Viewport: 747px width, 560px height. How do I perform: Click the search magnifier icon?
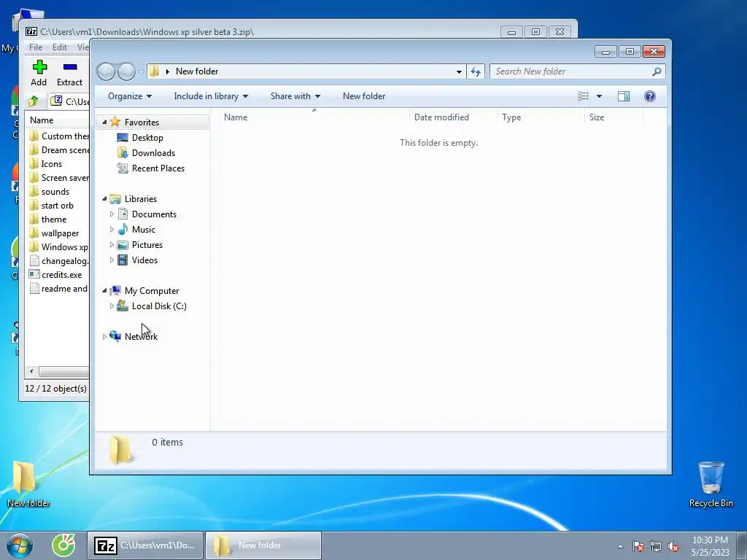coord(657,71)
